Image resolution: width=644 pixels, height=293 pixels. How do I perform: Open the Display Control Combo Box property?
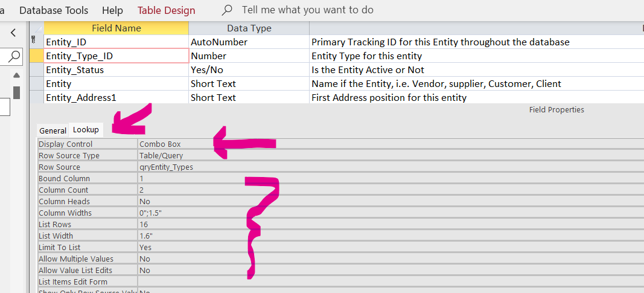point(386,144)
